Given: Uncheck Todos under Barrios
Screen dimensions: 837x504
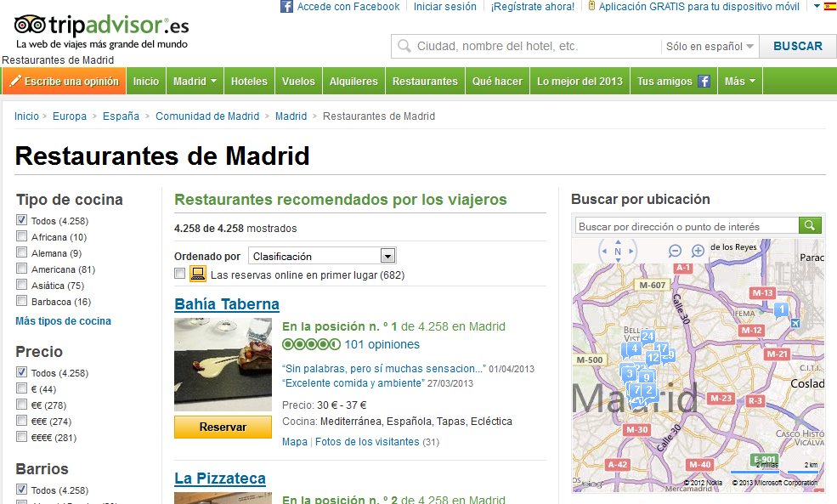Looking at the screenshot, I should 21,489.
